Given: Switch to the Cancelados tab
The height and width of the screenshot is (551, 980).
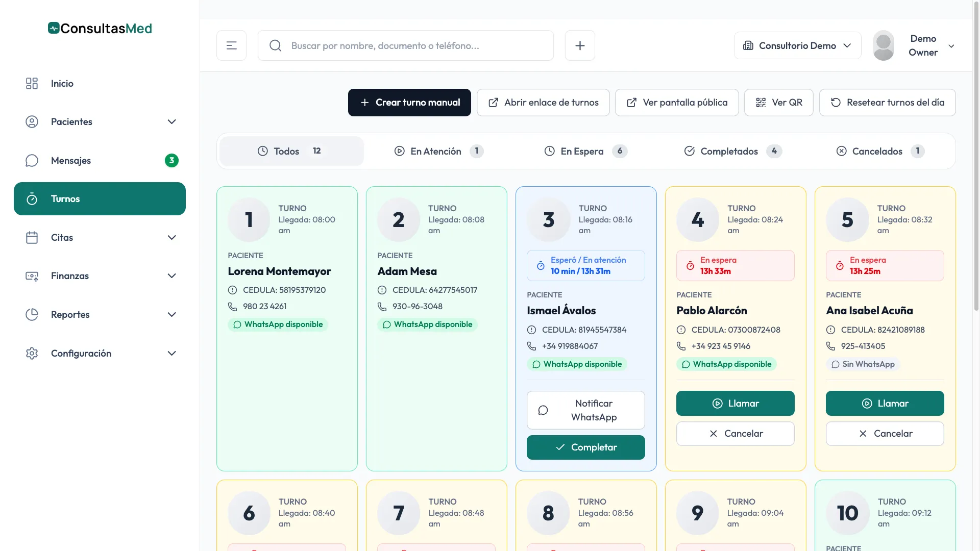Looking at the screenshot, I should click(x=880, y=151).
